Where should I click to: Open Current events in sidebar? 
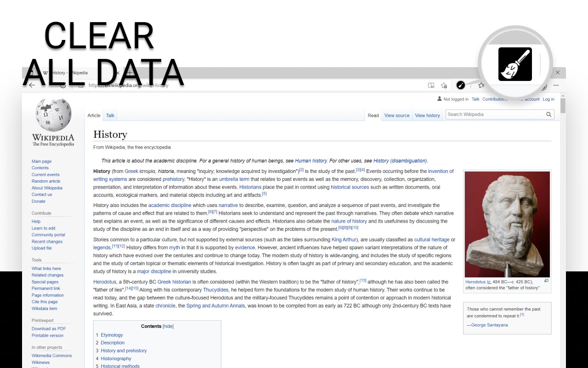[45, 175]
